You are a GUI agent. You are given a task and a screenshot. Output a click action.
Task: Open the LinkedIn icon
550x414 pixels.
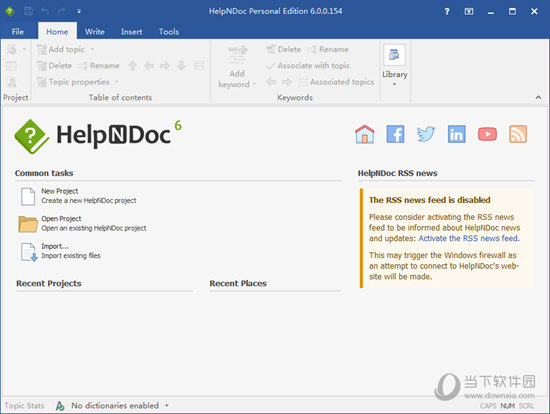pos(457,134)
